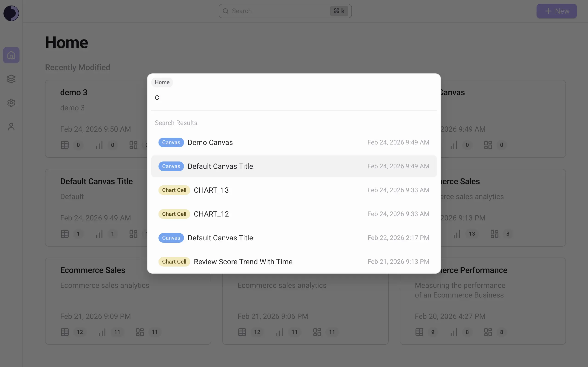Click the Canvas badge next to Demo Canvas
Image resolution: width=588 pixels, height=367 pixels.
171,142
